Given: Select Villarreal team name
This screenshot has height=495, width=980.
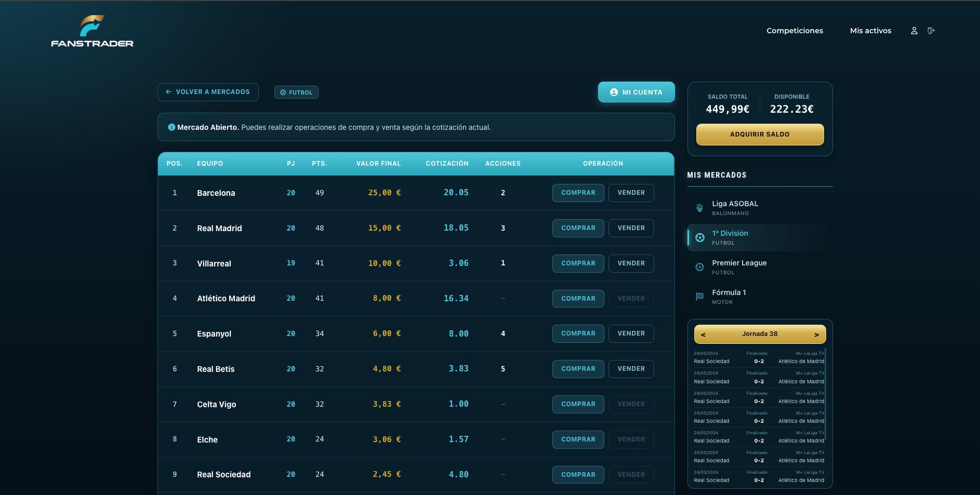Looking at the screenshot, I should 214,263.
